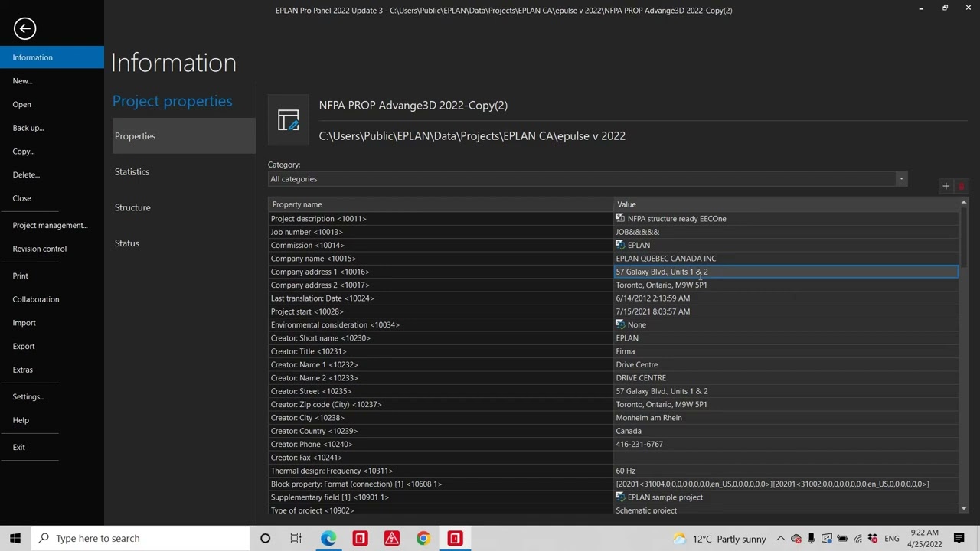Open Google Chrome from taskbar
Viewport: 980px width, 551px height.
[x=423, y=538]
